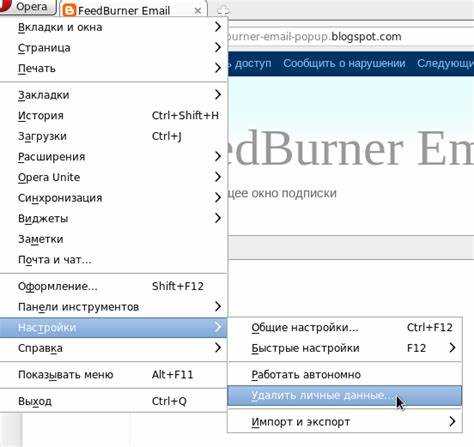Image resolution: width=474 pixels, height=447 pixels.
Task: Click Сообщить о нарушении link
Action: click(x=344, y=63)
